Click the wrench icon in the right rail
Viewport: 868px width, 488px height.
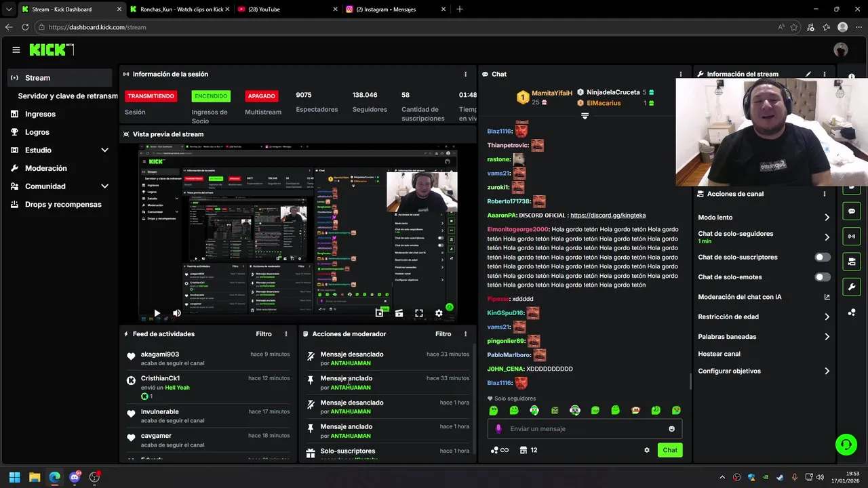tap(852, 287)
